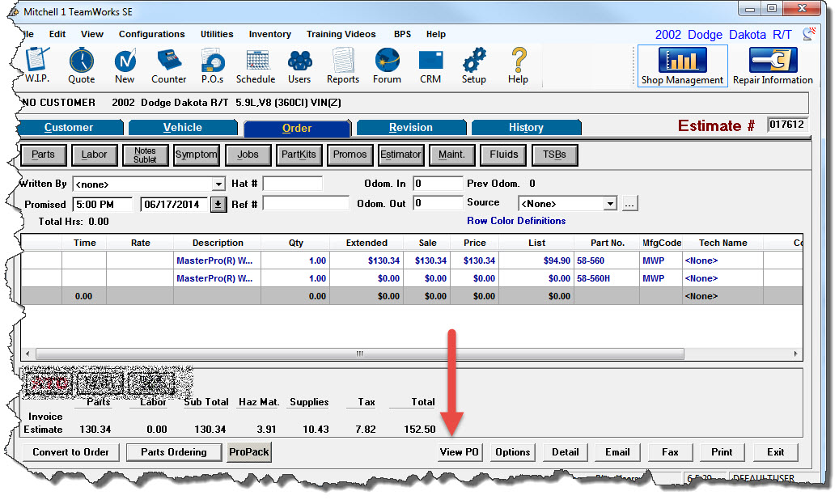
Task: Click the Promised time field
Action: coord(102,205)
